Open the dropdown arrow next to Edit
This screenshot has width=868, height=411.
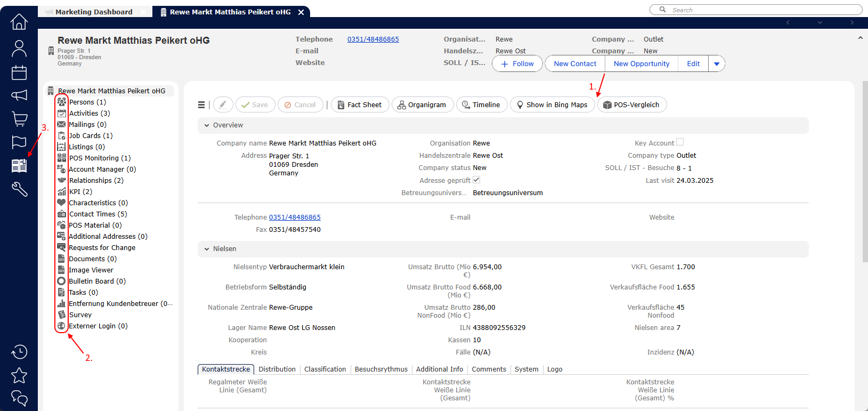pos(717,64)
